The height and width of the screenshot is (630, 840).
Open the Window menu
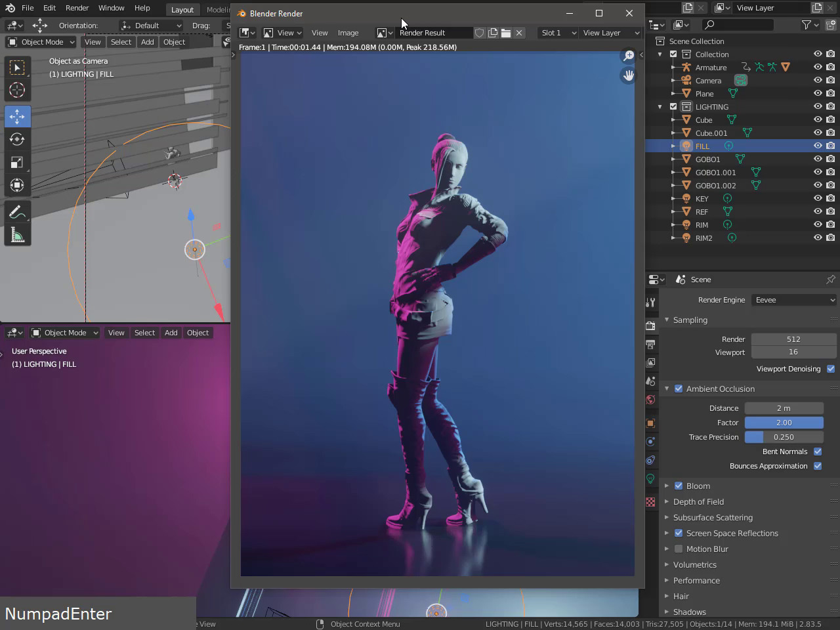click(x=111, y=8)
